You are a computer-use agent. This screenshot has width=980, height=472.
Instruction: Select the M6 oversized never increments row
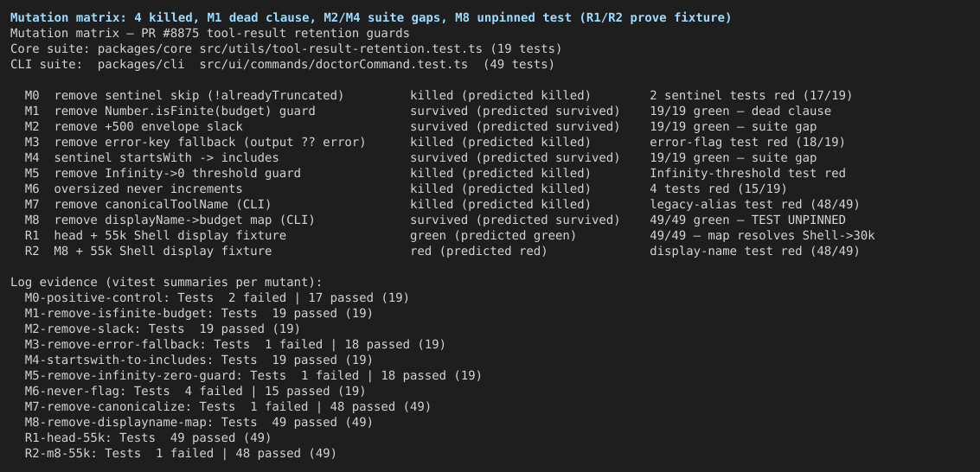pos(407,189)
